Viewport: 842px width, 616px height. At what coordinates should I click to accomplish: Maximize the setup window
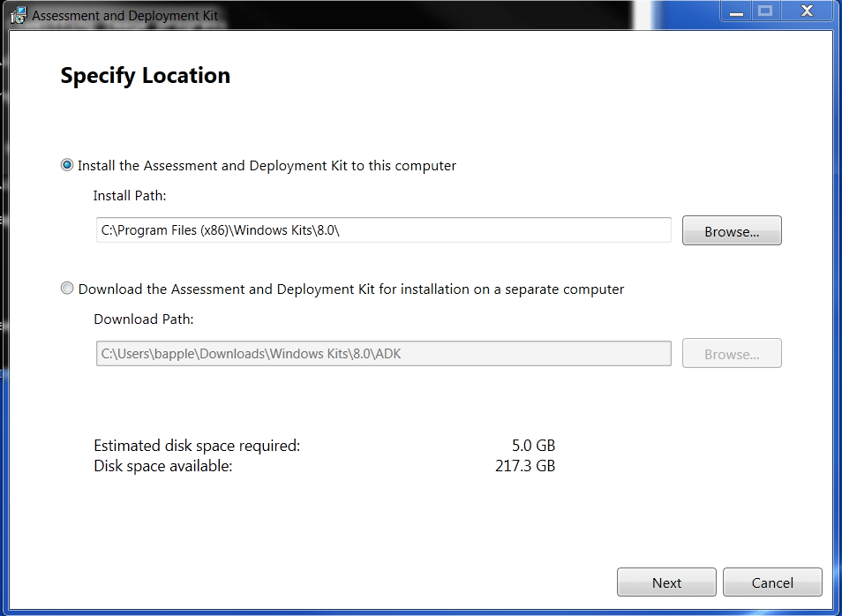tap(766, 11)
